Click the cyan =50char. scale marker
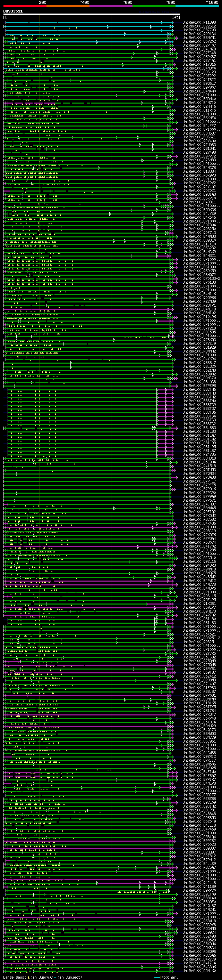Image resolution: width=222 pixels, height=980 pixels. [157, 977]
